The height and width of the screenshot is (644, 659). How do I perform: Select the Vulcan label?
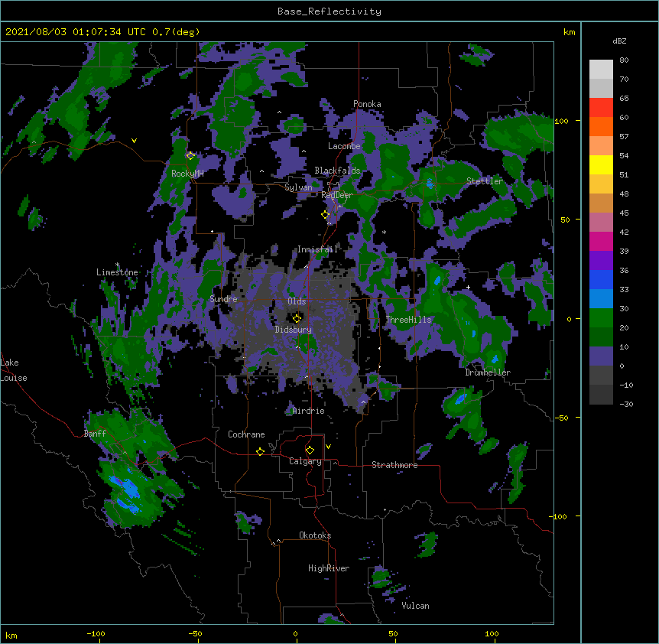tap(415, 606)
